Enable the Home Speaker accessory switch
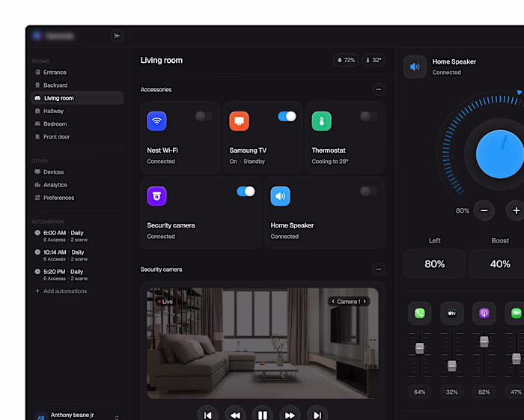This screenshot has width=524, height=420. point(369,191)
